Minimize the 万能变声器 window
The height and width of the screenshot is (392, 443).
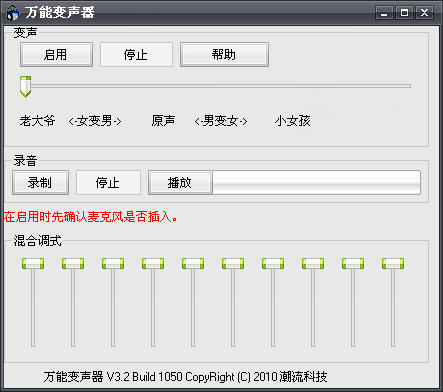[x=384, y=13]
